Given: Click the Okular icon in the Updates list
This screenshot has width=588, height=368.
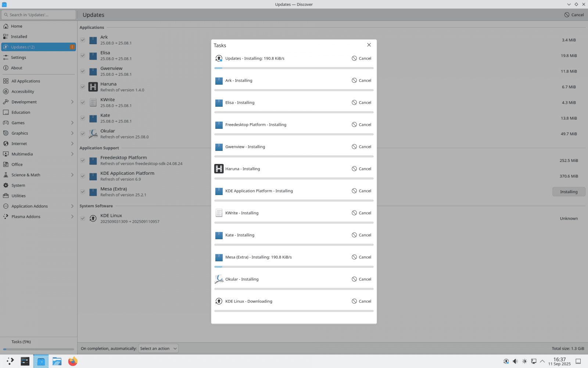Looking at the screenshot, I should tap(93, 134).
